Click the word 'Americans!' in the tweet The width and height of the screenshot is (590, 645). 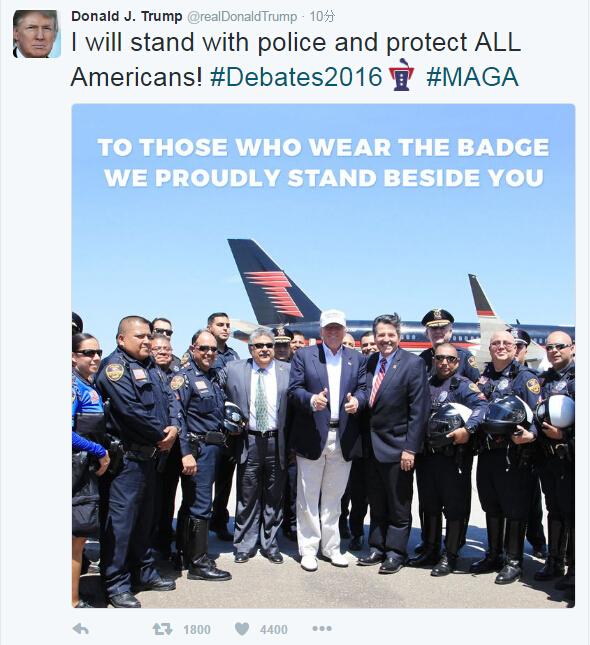tap(137, 77)
